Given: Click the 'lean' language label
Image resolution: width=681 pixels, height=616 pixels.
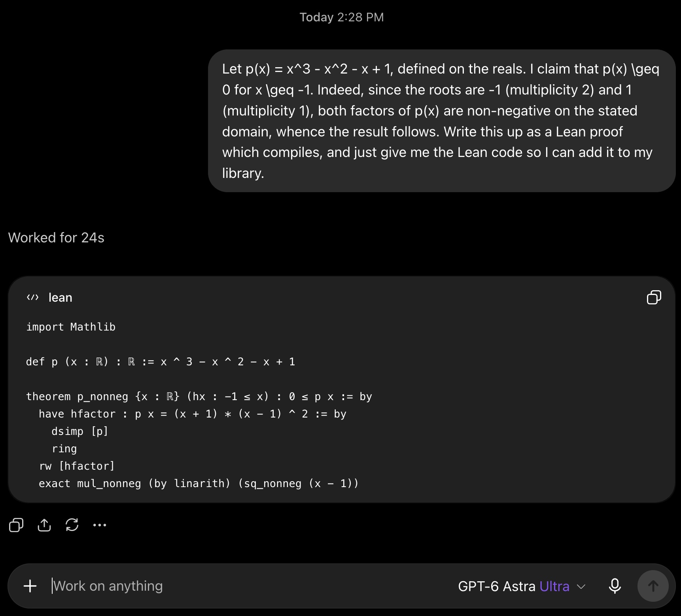Looking at the screenshot, I should [60, 297].
